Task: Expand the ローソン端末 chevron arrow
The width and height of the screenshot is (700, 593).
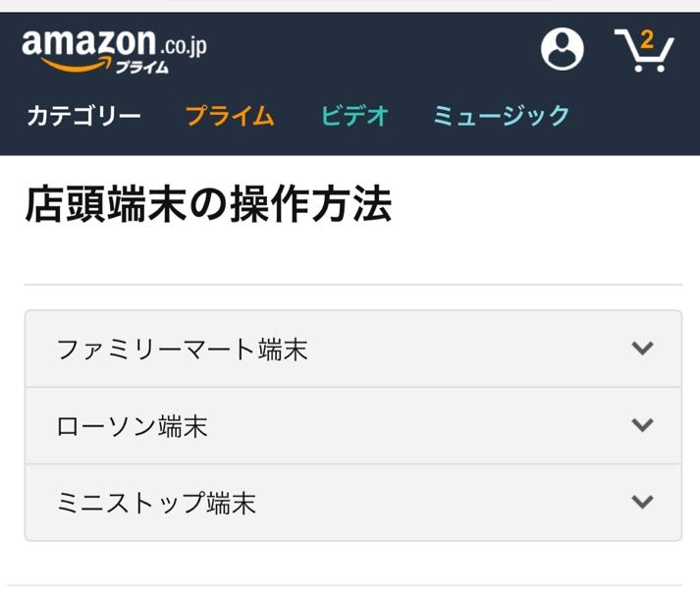Action: 642,425
